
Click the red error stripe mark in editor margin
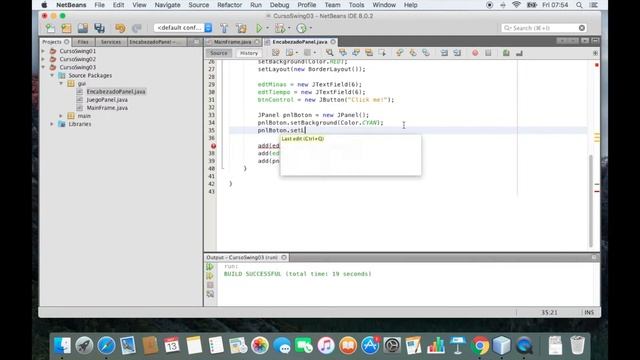[597, 191]
